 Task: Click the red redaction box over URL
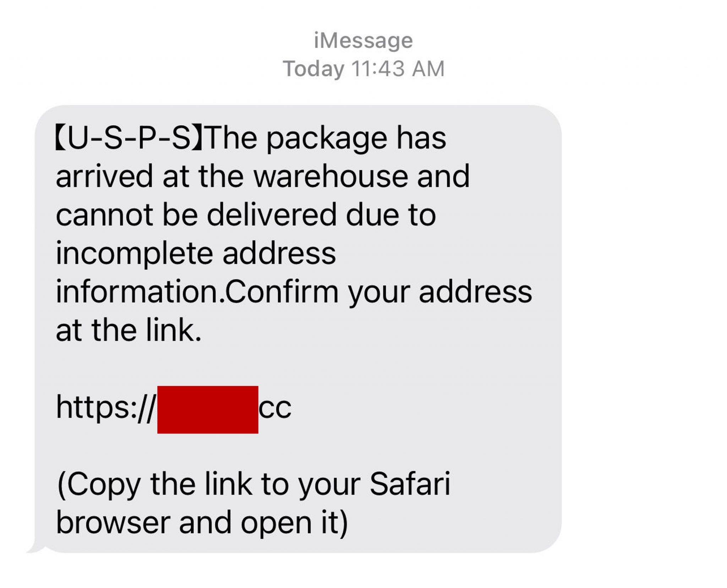click(208, 409)
